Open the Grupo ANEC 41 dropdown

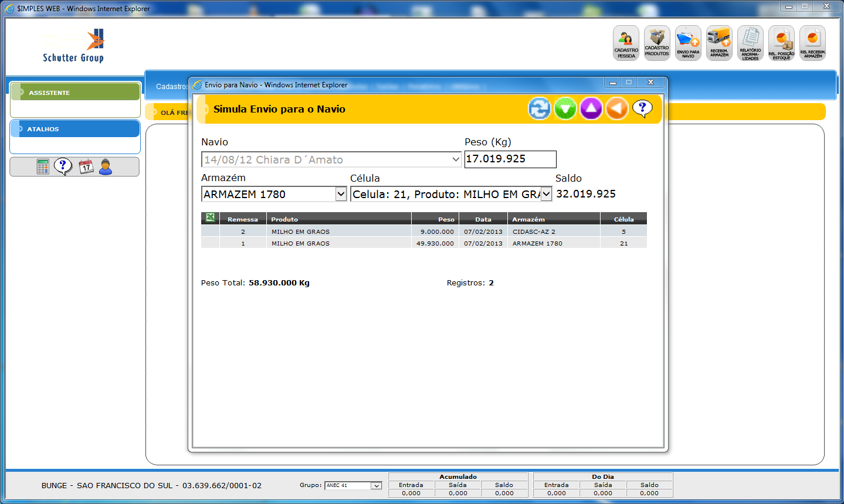click(x=376, y=486)
